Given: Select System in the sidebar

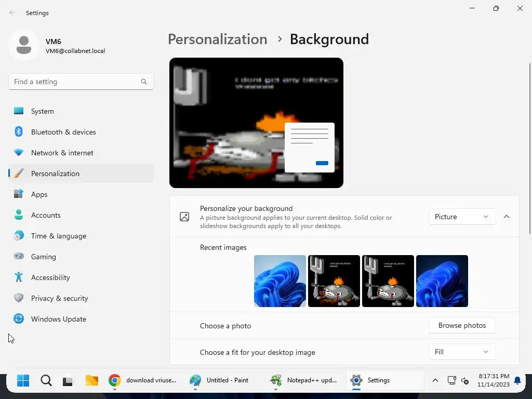Looking at the screenshot, I should [81, 111].
